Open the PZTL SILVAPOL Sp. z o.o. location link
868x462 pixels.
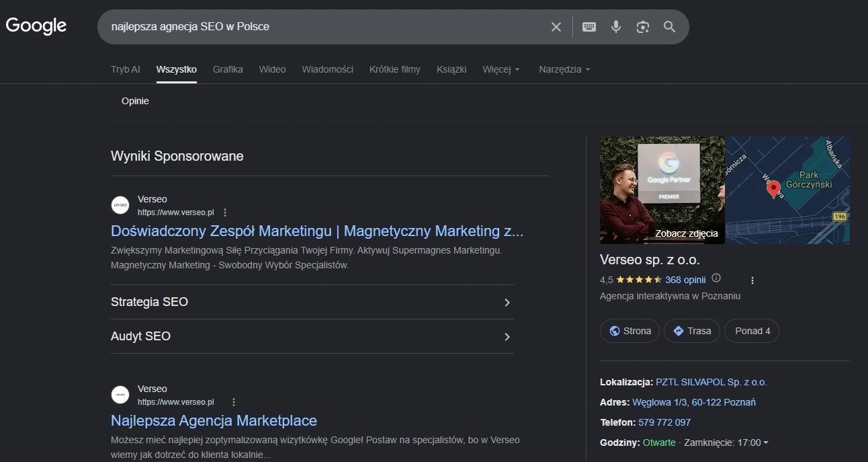coord(711,382)
